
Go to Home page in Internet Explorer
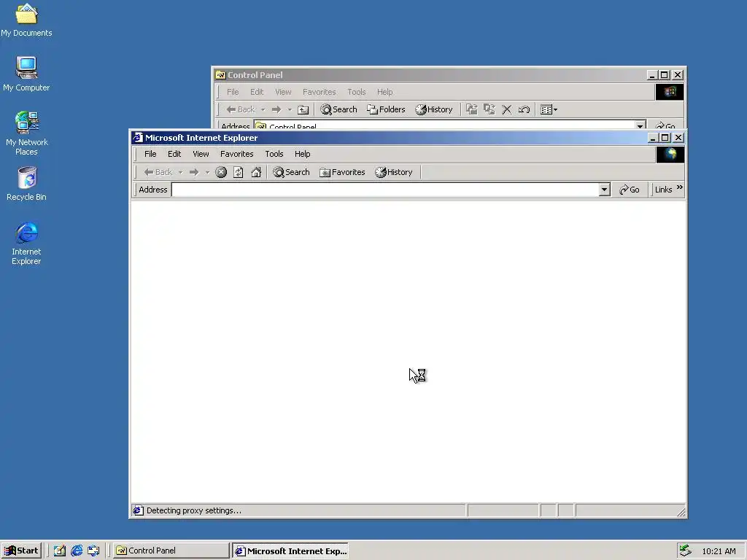click(256, 172)
